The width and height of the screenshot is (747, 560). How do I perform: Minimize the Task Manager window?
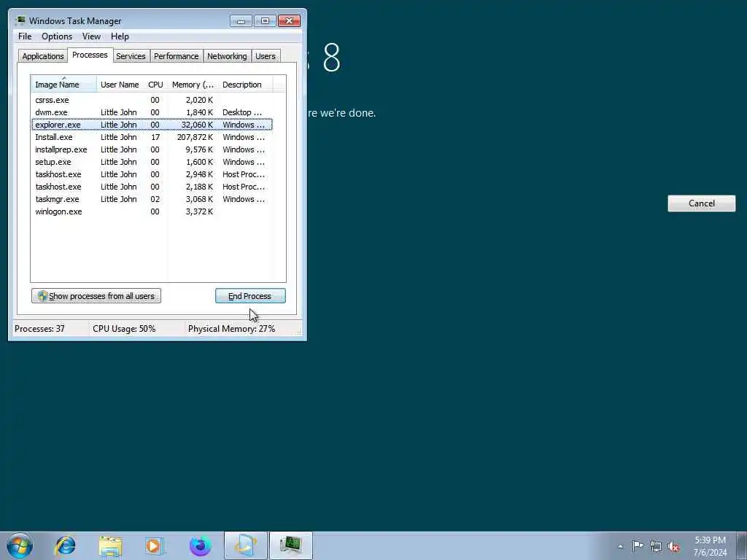[x=241, y=21]
